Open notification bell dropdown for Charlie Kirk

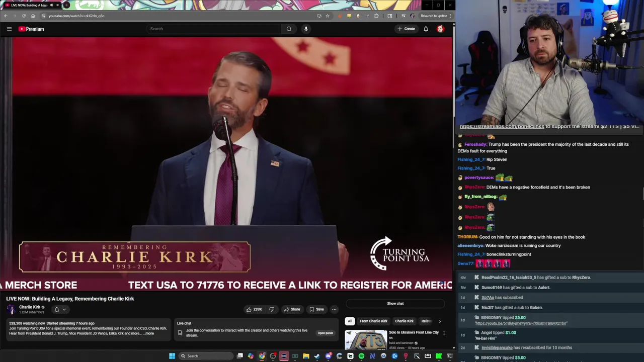coord(59,309)
